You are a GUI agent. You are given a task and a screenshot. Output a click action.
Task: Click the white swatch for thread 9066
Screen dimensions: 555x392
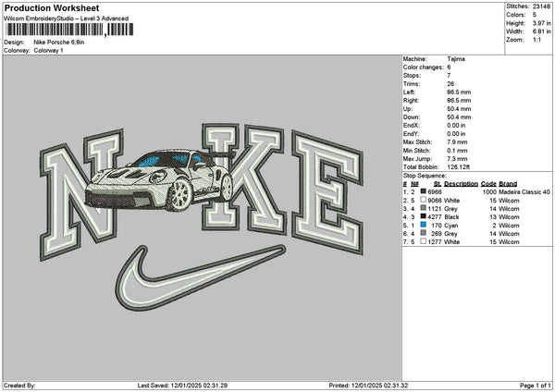(x=423, y=200)
